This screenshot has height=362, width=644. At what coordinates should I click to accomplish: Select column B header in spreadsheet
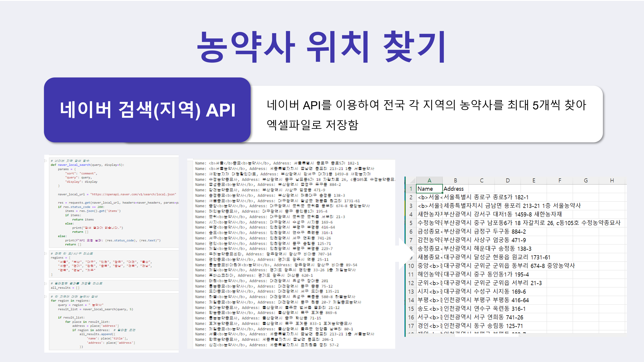point(455,180)
